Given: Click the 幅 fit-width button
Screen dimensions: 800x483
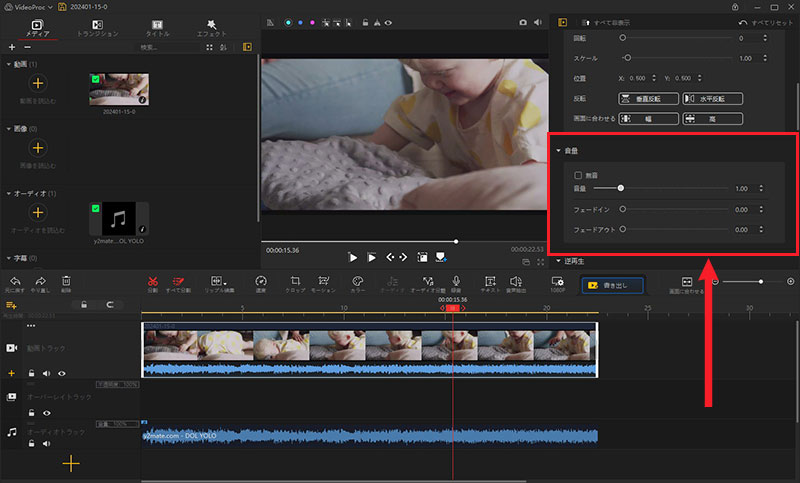Looking at the screenshot, I should click(648, 119).
